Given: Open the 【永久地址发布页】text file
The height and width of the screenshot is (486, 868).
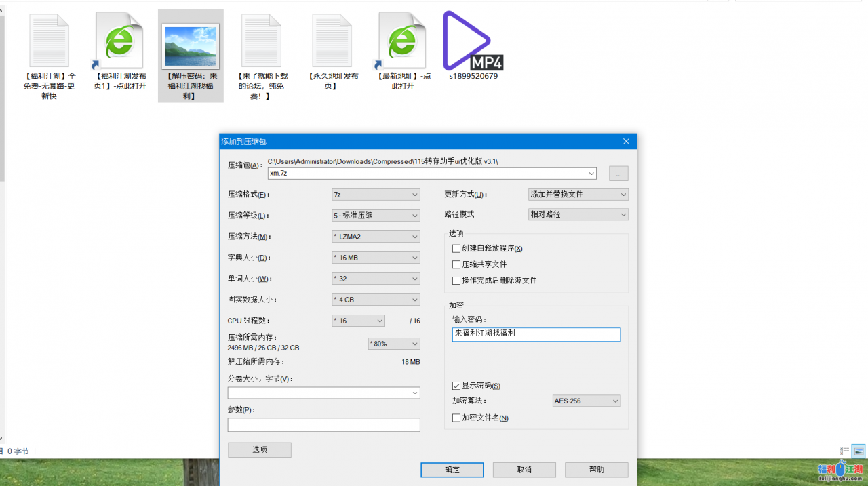Looking at the screenshot, I should [x=332, y=39].
